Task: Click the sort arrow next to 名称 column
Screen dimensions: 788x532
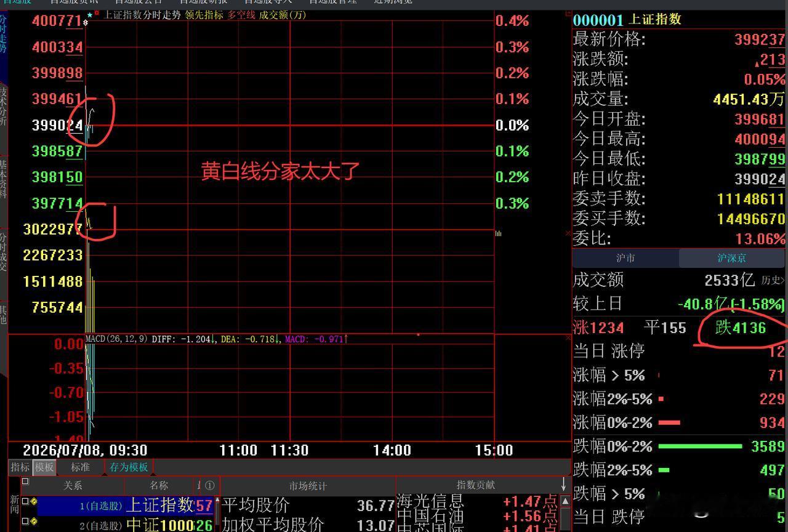Action: coord(199,485)
